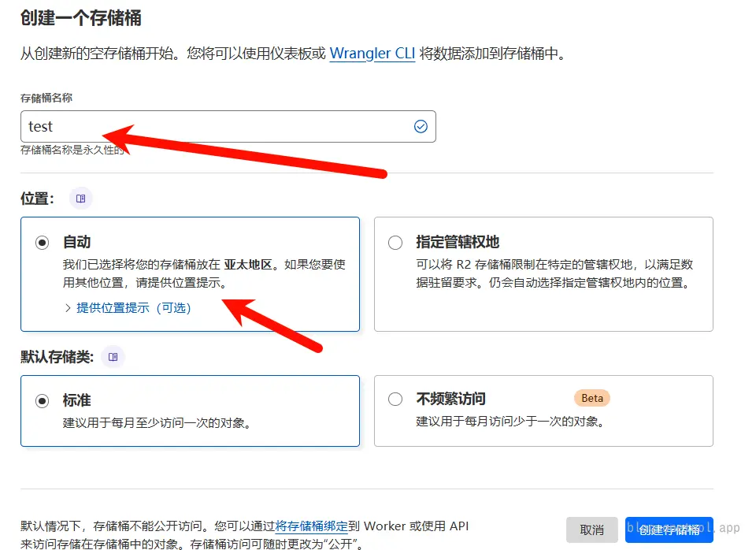
Task: Open the Wrangler CLI link
Action: (372, 54)
